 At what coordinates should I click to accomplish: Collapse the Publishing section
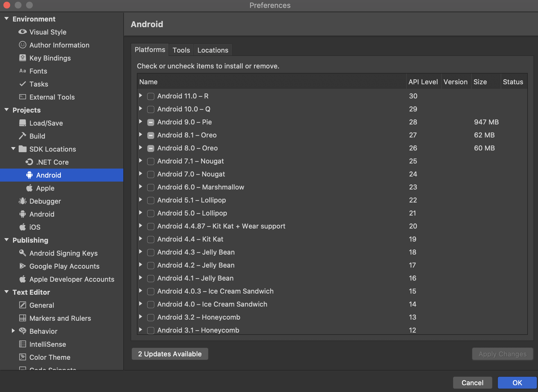[6, 240]
